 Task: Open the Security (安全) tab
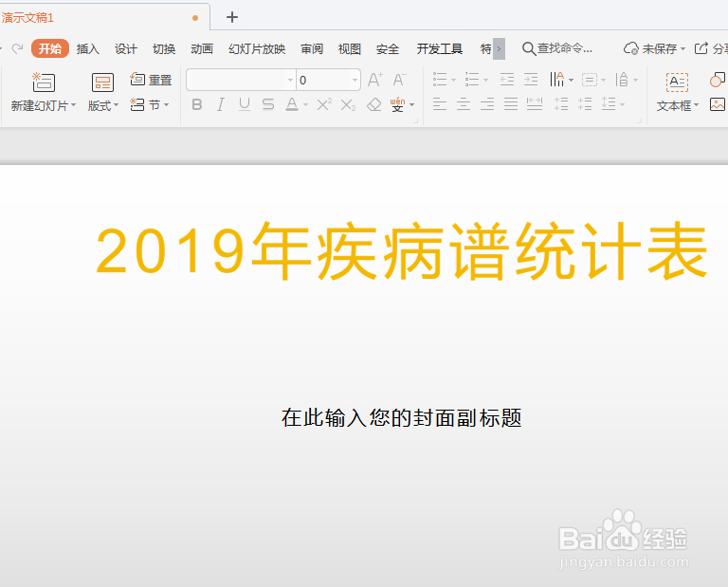(388, 48)
